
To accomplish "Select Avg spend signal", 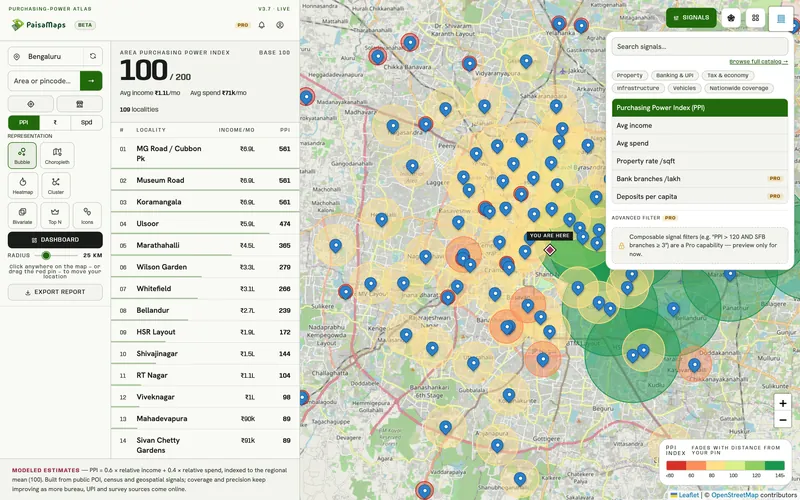I will pos(699,143).
